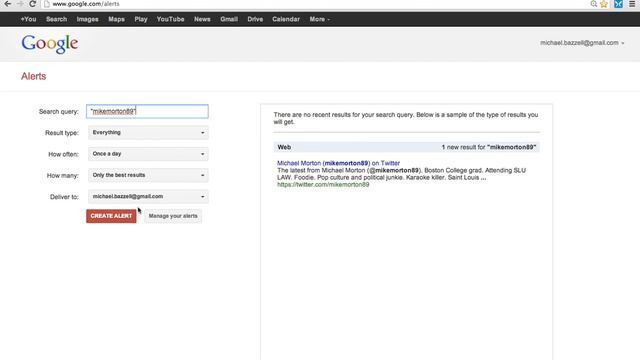Open the Michael Morton on Twitter result link
Screen dimensions: 640x360
(x=338, y=163)
